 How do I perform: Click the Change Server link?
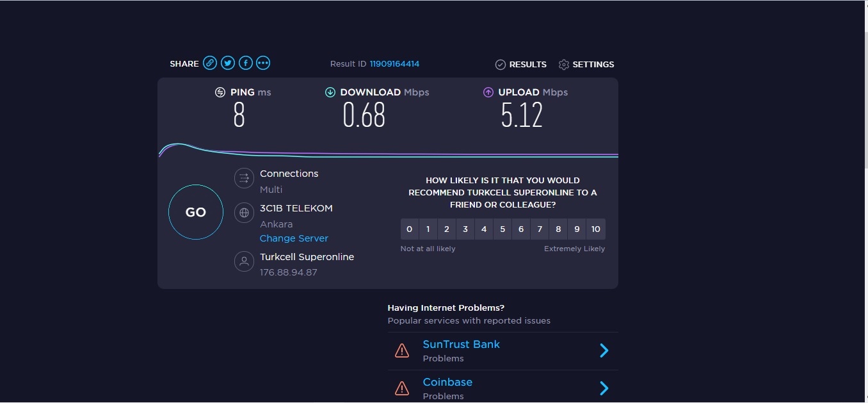pyautogui.click(x=294, y=238)
